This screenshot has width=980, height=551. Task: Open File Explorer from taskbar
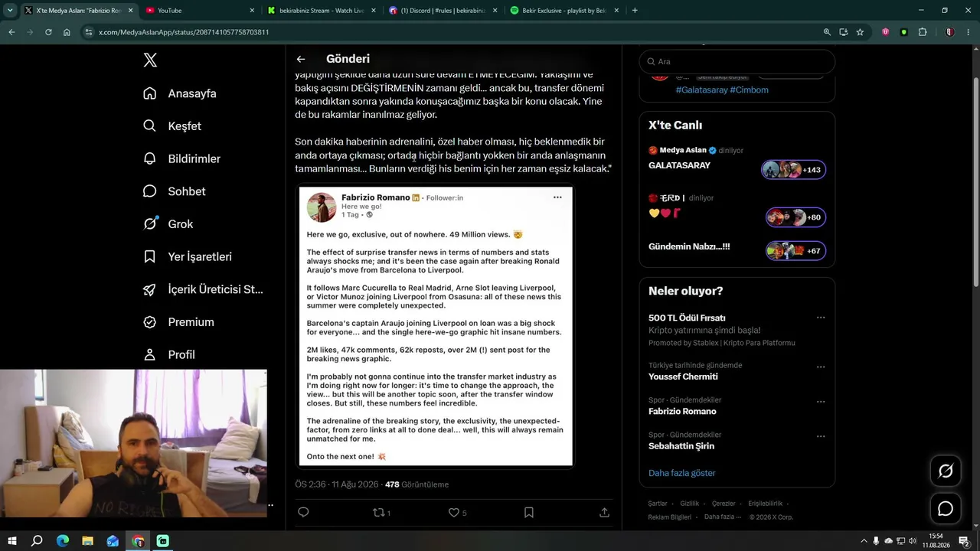point(87,541)
